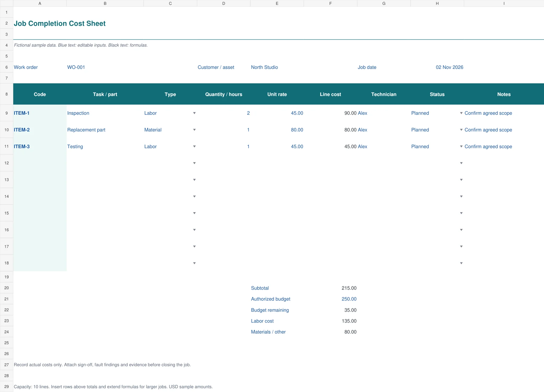Open the Type dropdown for Testing row
This screenshot has width=544, height=392.
pos(194,146)
